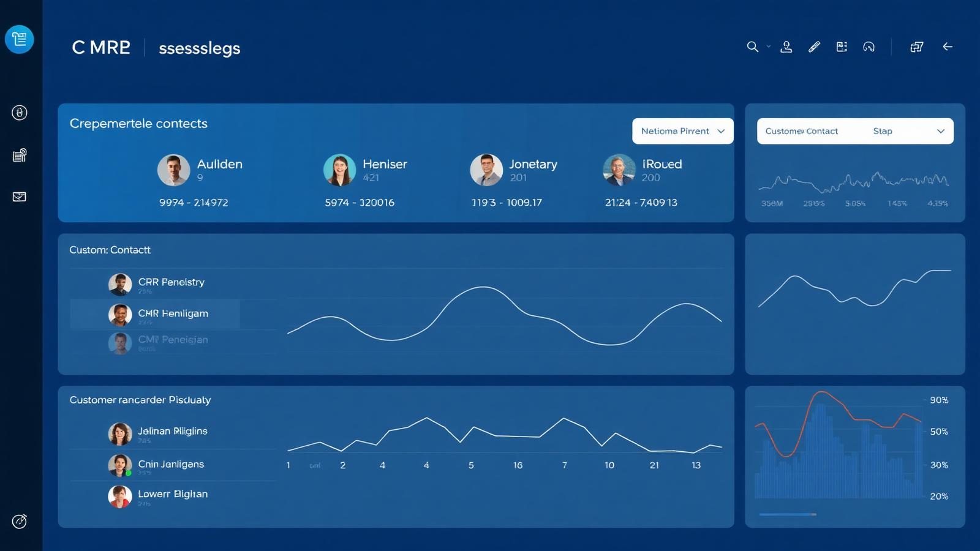Click x-axis label 21 on line chart
This screenshot has height=551, width=980.
point(654,465)
